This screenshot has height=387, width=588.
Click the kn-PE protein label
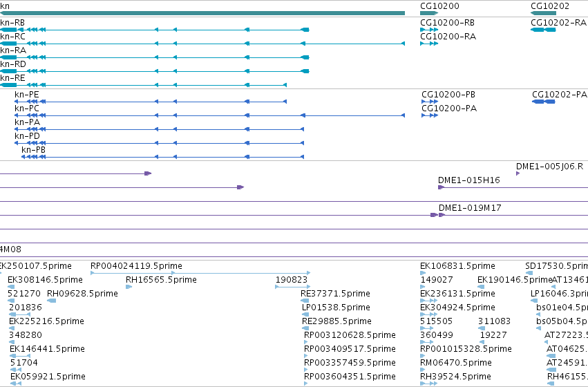[x=27, y=95]
